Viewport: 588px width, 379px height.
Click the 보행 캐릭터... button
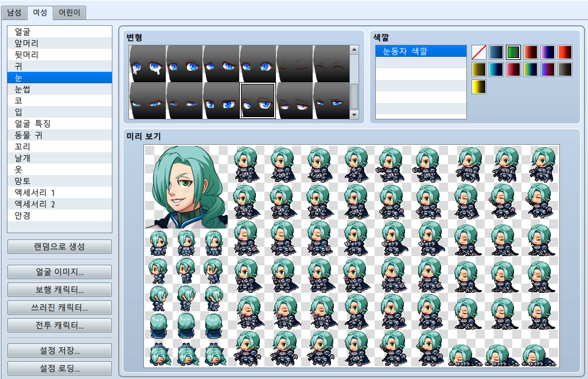point(60,289)
